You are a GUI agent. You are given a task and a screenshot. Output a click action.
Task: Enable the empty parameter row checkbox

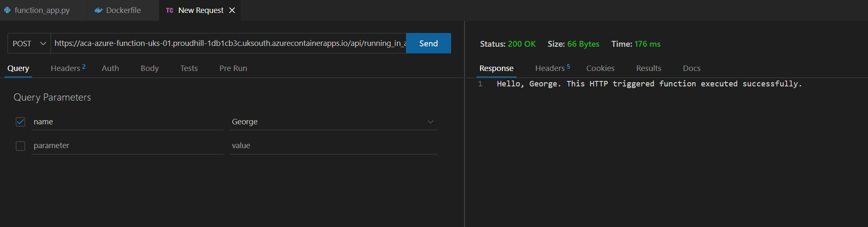coord(20,146)
